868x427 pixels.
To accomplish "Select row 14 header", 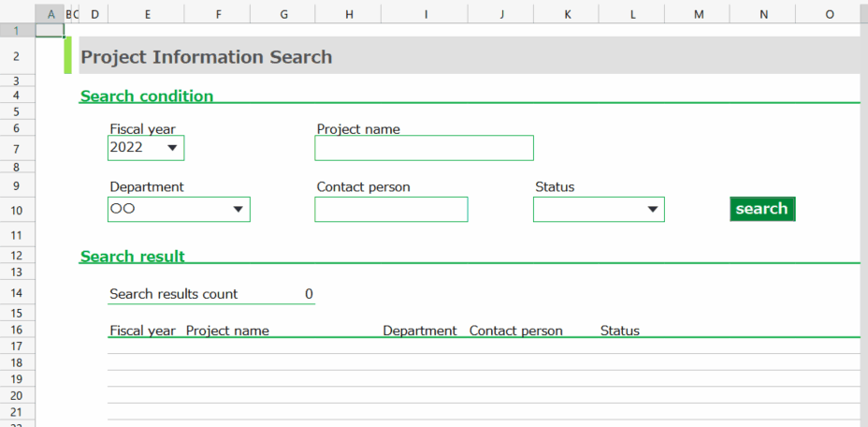I will point(17,293).
